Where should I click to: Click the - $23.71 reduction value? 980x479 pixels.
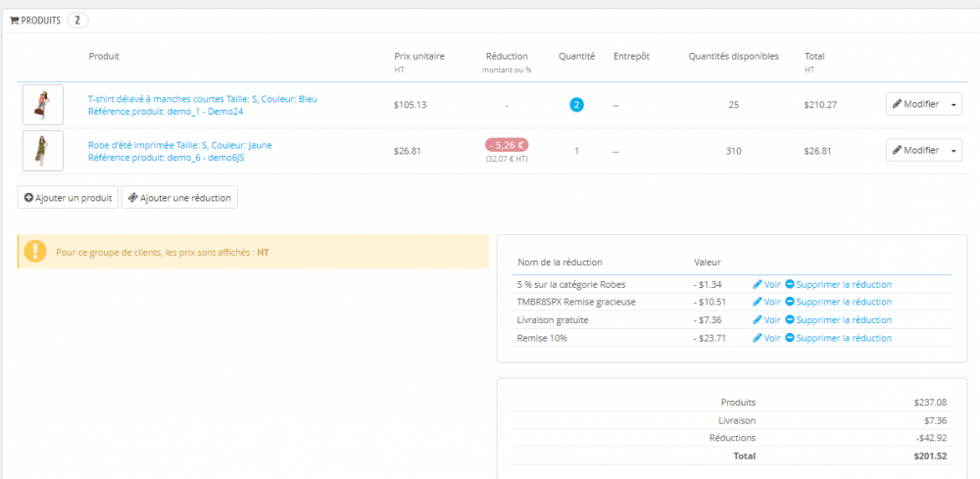tap(710, 338)
